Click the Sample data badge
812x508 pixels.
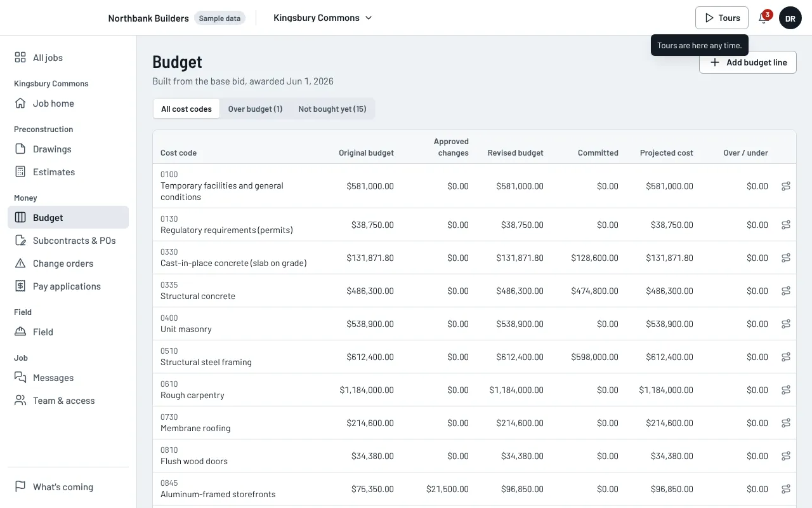point(219,18)
